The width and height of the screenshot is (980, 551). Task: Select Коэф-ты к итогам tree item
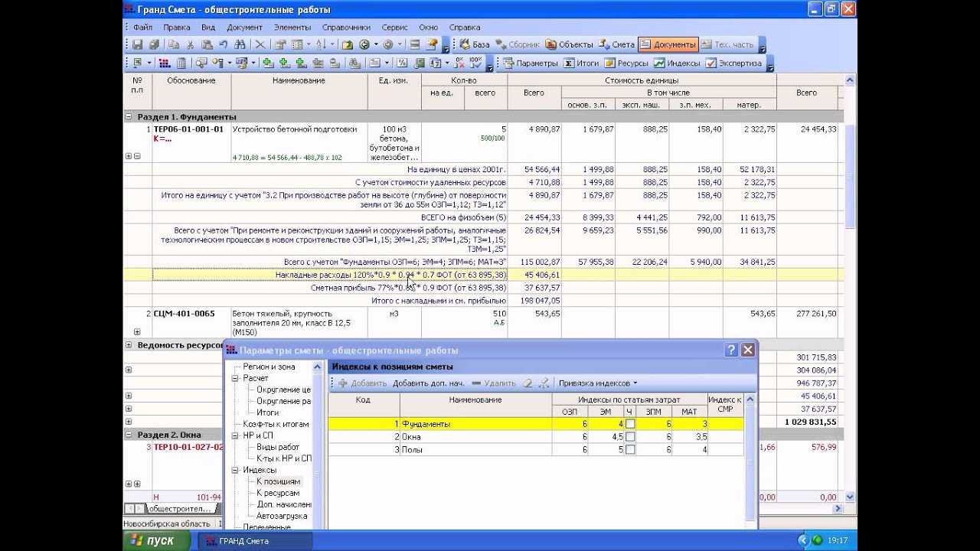pyautogui.click(x=276, y=424)
